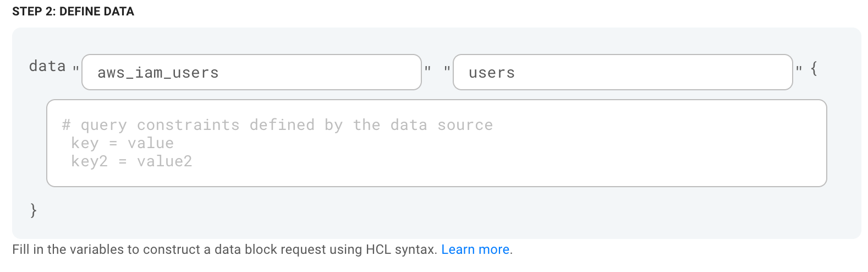Viewport: 868px width, 272px height.
Task: Select the data keyword label
Action: (47, 66)
